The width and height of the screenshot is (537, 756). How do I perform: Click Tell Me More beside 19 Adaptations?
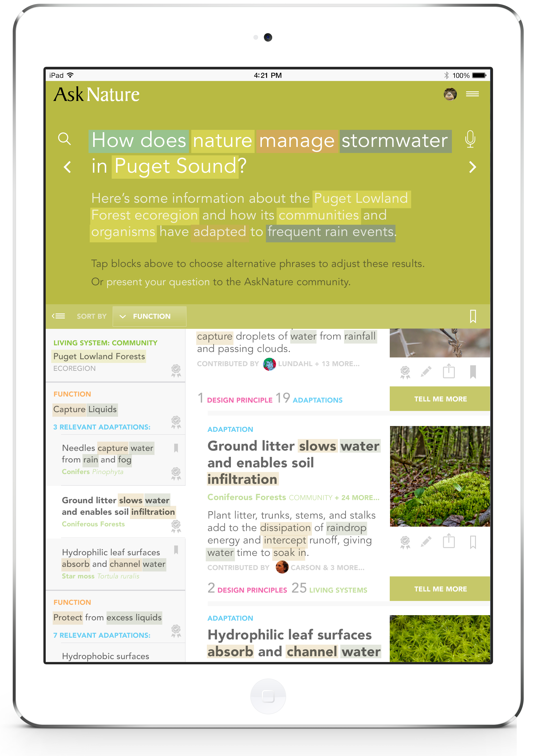[x=440, y=399]
